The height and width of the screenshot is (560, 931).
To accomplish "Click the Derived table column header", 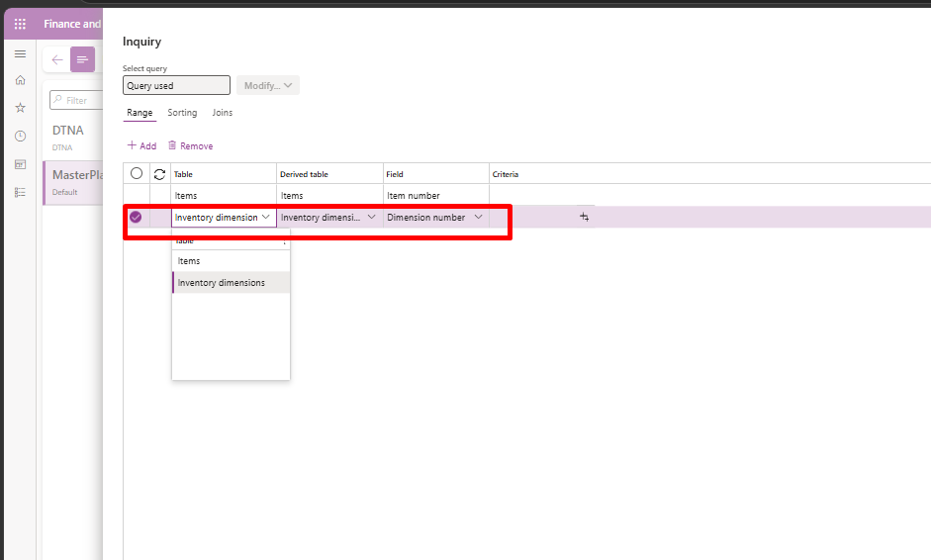I will [329, 174].
